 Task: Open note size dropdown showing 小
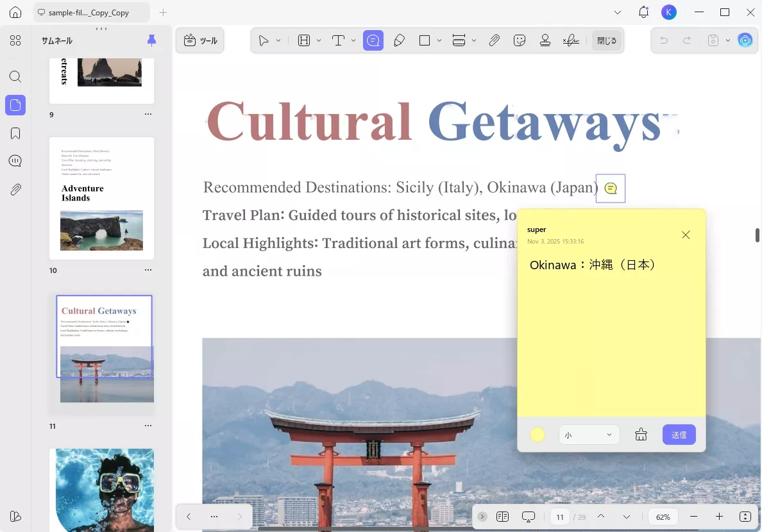(589, 435)
